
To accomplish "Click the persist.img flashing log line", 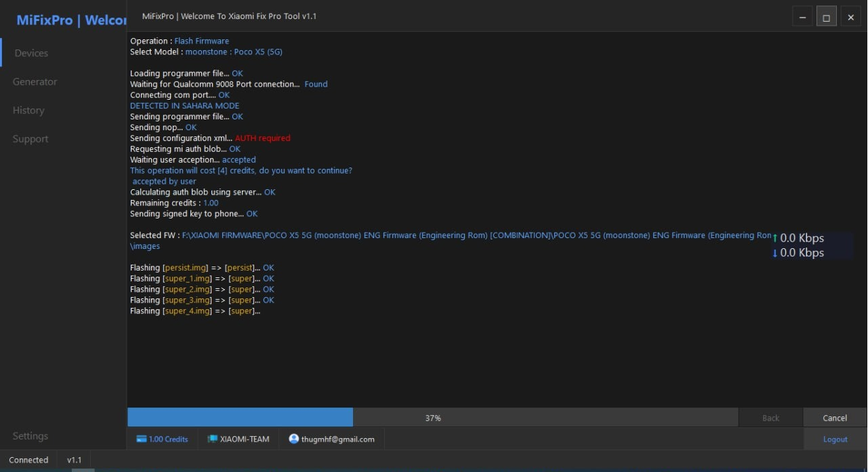I will (x=202, y=268).
